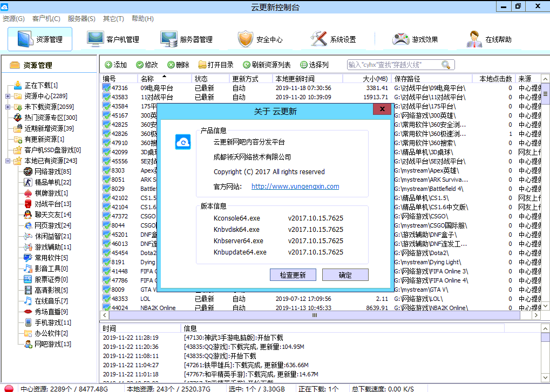
Task: Open the 帮助(H) menu
Action: [x=142, y=18]
